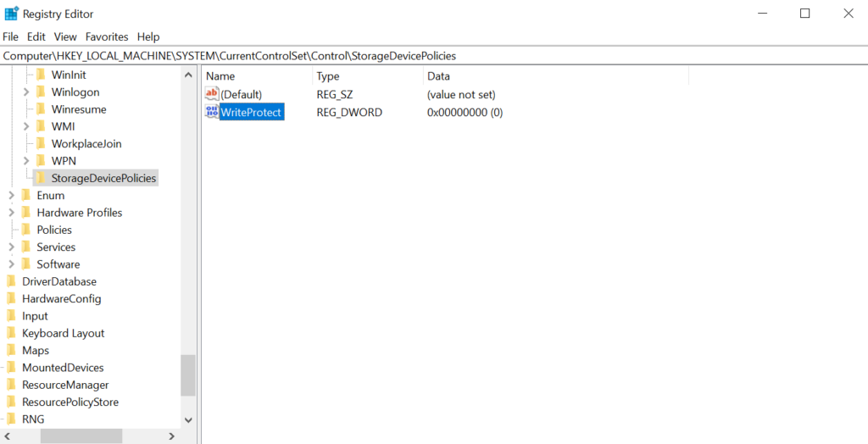
Task: Click the DriverDatabase folder icon
Action: (11, 281)
